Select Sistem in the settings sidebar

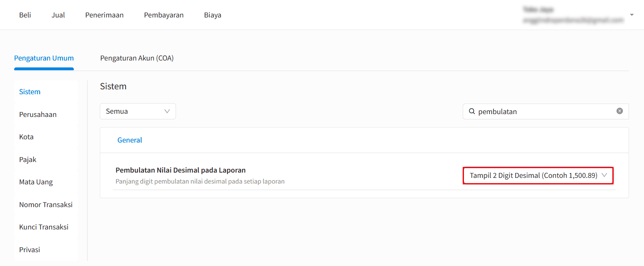(30, 92)
